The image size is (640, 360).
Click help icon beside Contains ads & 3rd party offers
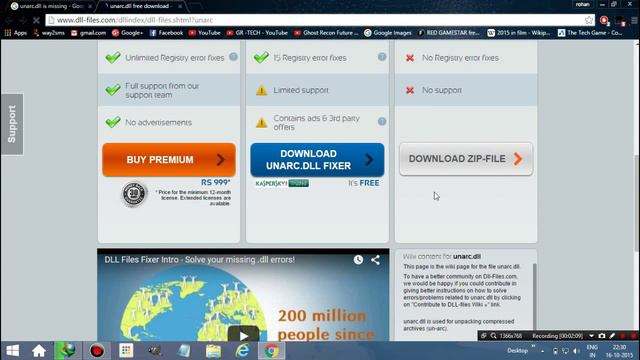382,121
